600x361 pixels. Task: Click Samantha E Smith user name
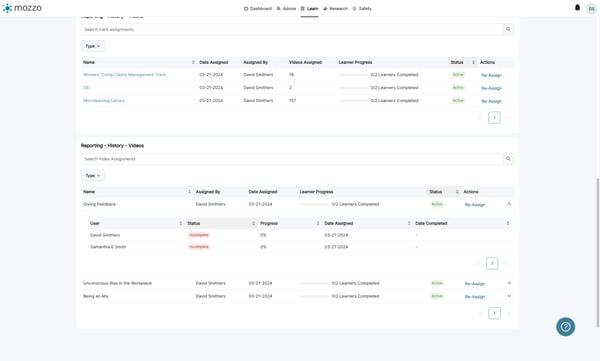click(108, 247)
